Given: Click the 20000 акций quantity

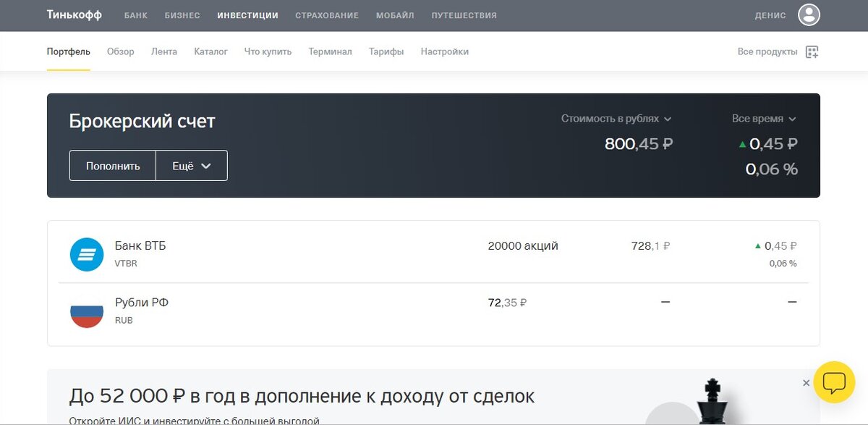Looking at the screenshot, I should (523, 246).
